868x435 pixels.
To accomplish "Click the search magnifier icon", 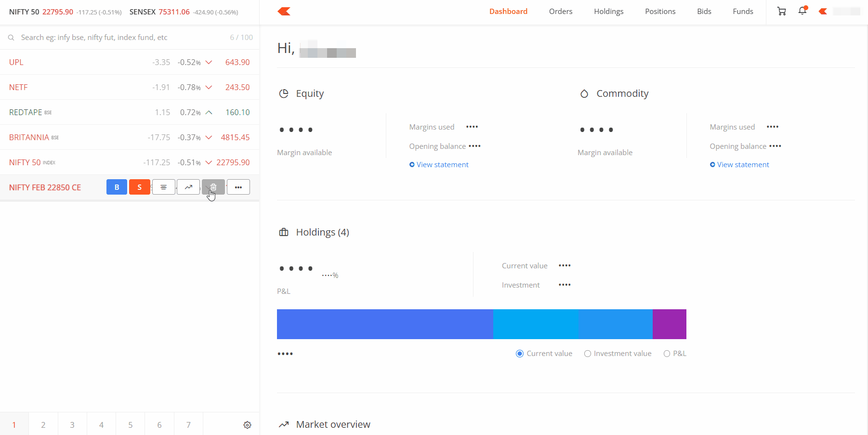I will coord(11,38).
